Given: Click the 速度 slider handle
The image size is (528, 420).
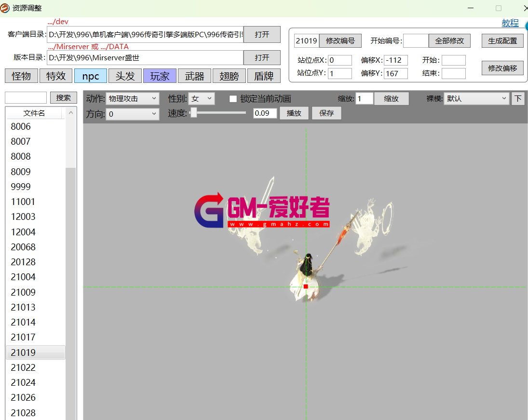Looking at the screenshot, I should (x=194, y=112).
